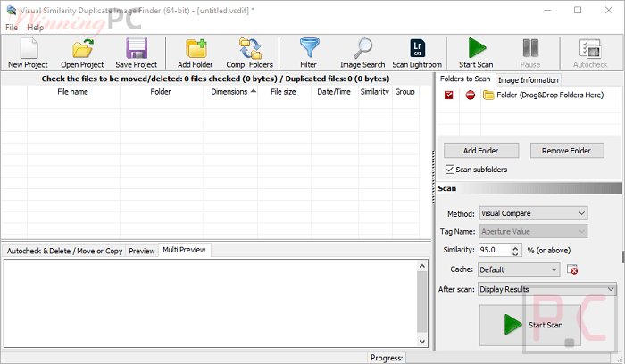The height and width of the screenshot is (364, 625).
Task: Click preview pane scrollbar up arrow
Action: [x=422, y=266]
